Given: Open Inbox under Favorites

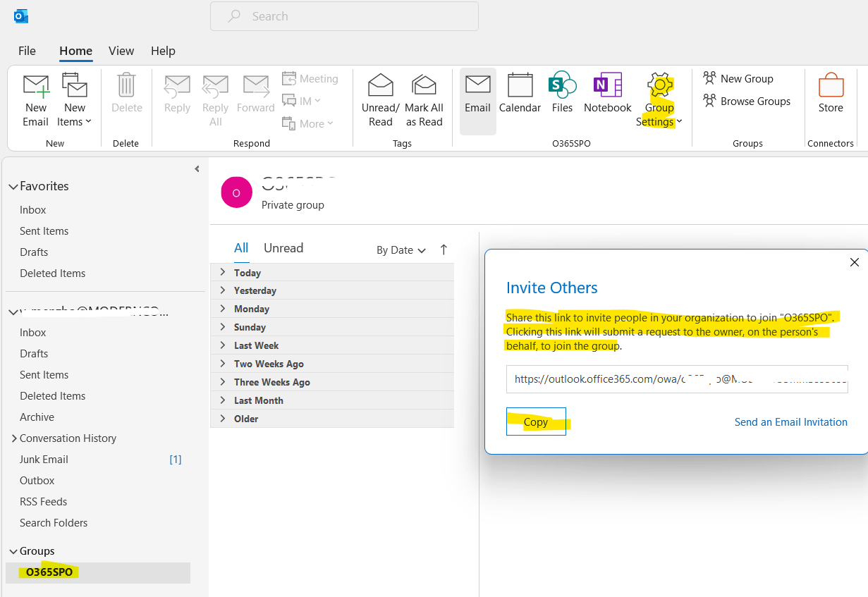Looking at the screenshot, I should tap(32, 210).
